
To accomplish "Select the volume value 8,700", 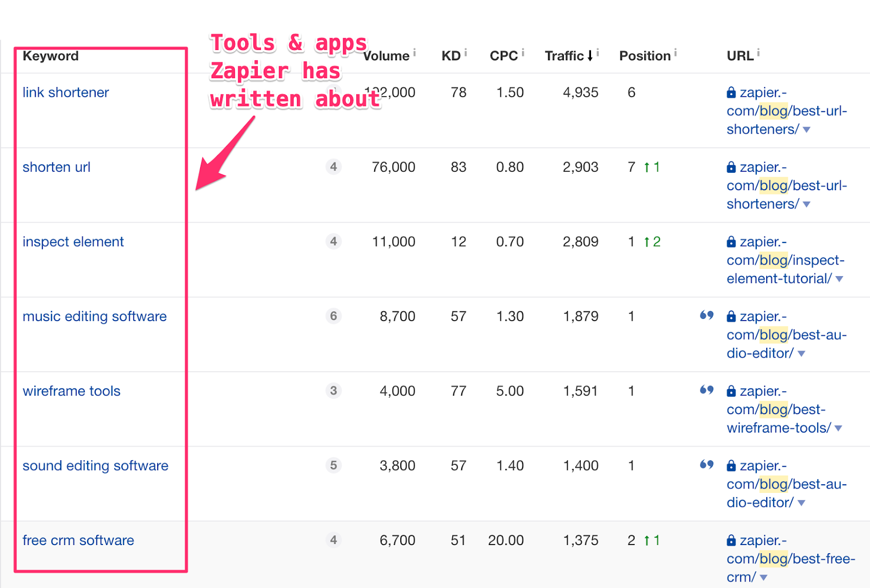I will (397, 316).
